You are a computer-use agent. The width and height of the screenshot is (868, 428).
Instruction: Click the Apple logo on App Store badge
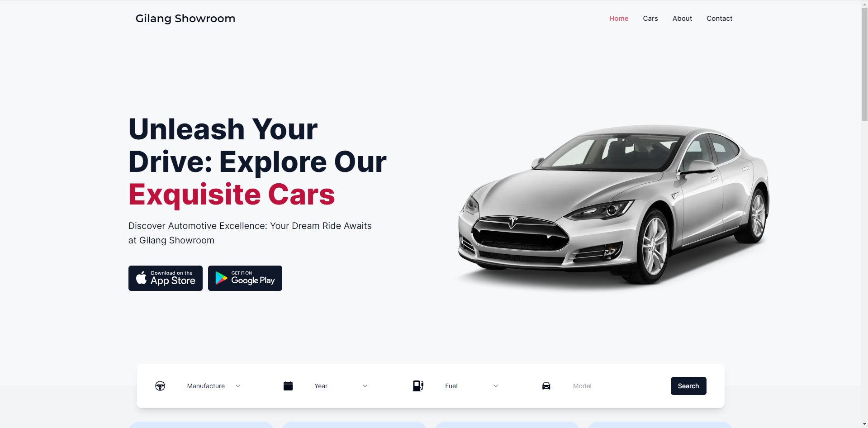click(142, 278)
